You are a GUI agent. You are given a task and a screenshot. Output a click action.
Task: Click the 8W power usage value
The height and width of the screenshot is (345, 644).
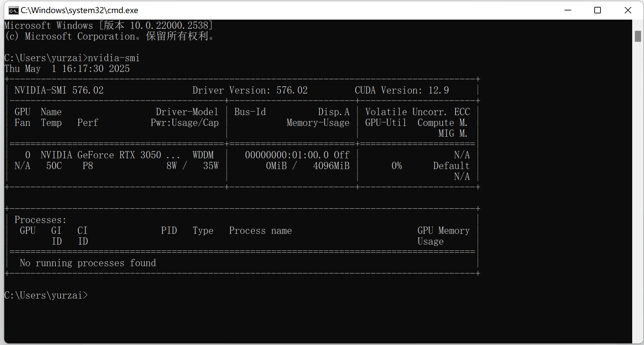coord(172,166)
